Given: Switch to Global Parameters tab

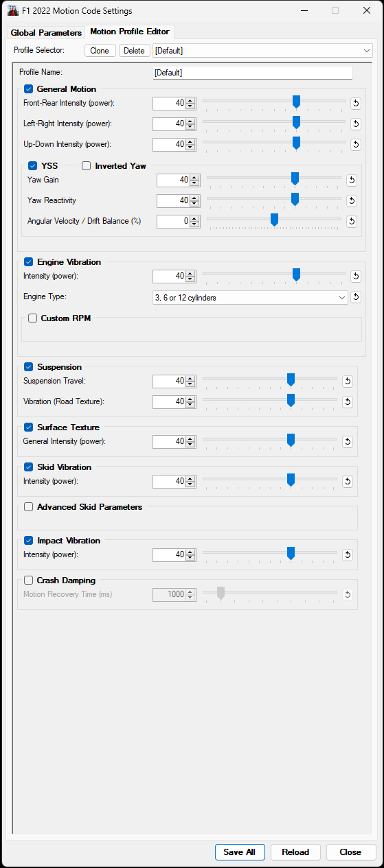Looking at the screenshot, I should click(x=46, y=33).
